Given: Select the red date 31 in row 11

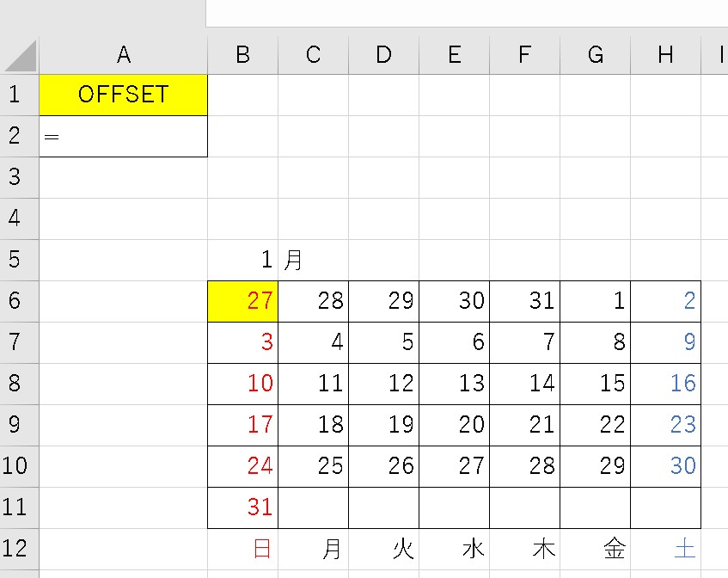Looking at the screenshot, I should 242,507.
